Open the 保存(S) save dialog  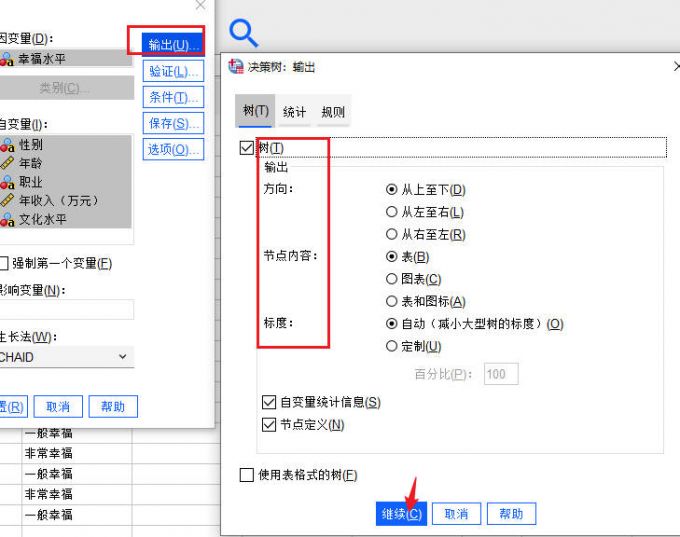173,123
